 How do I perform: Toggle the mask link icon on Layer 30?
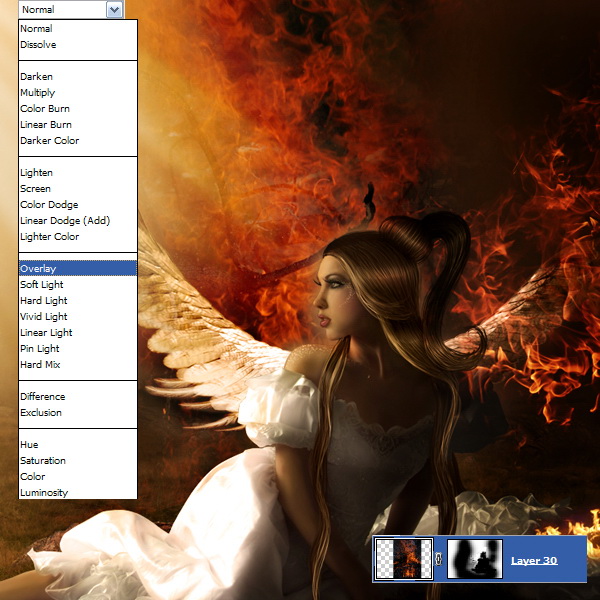coord(439,559)
